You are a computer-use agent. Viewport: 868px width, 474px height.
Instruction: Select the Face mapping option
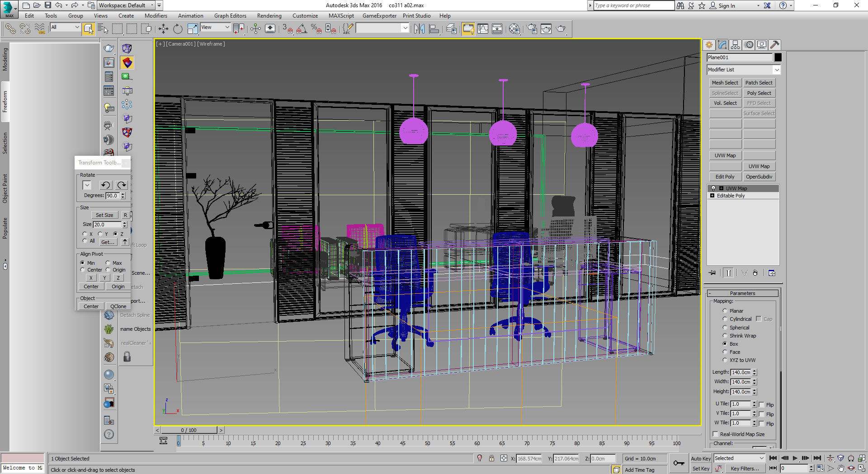pos(725,352)
